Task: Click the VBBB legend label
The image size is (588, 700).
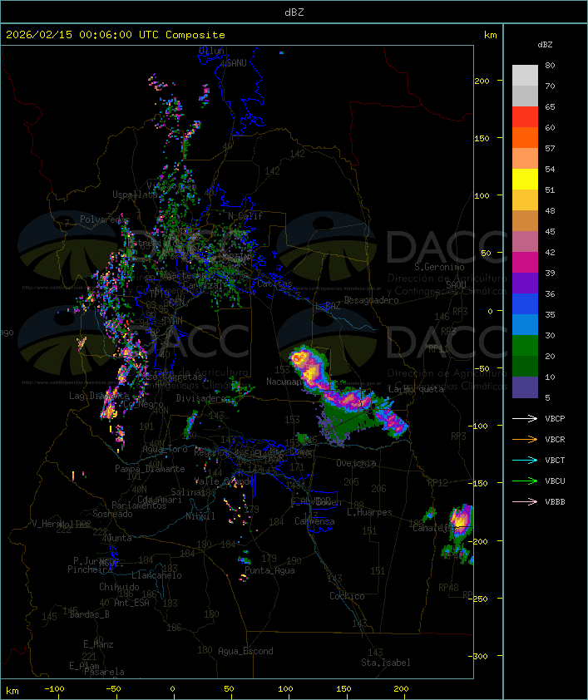Action: point(555,502)
